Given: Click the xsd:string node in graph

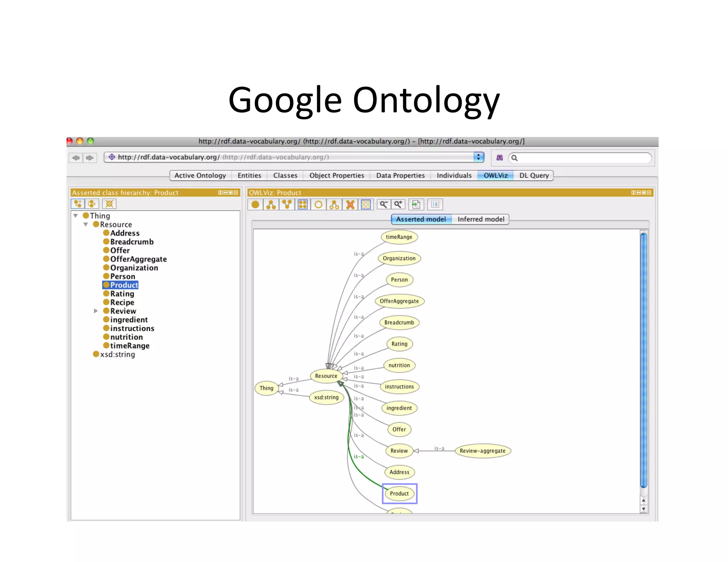Looking at the screenshot, I should tap(327, 397).
